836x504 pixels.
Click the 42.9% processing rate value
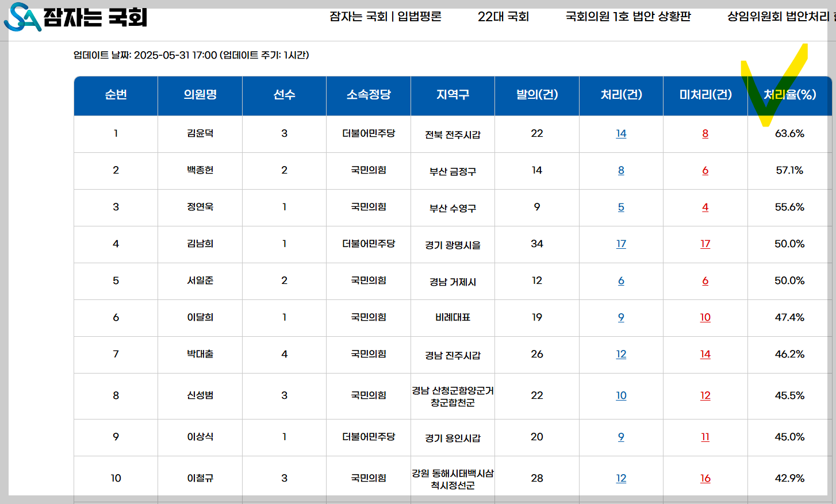pos(789,478)
